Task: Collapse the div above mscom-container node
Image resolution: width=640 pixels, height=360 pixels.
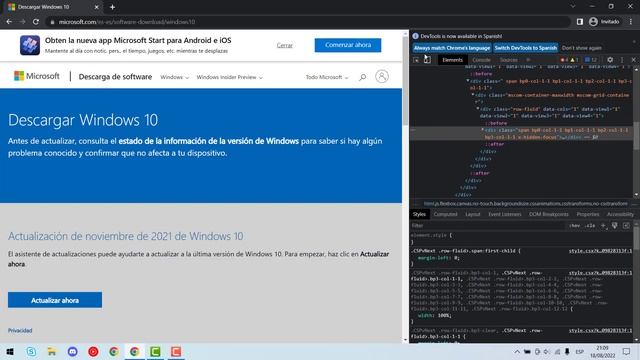Action: click(x=468, y=81)
